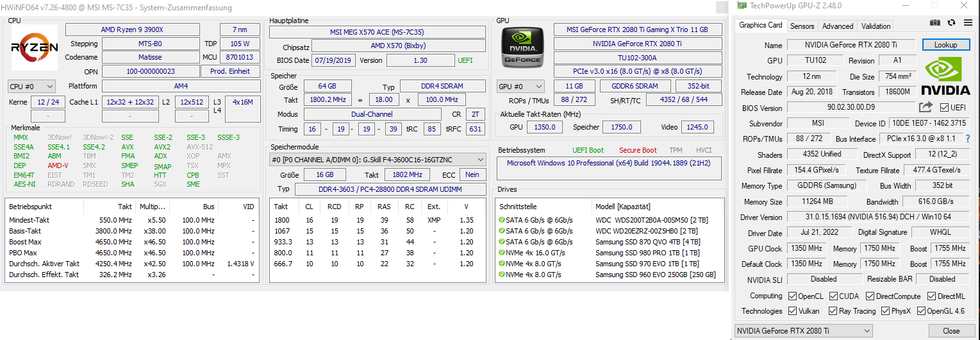Click the AMD-V feature label
Viewport: 980px width, 340px height.
tap(58, 166)
